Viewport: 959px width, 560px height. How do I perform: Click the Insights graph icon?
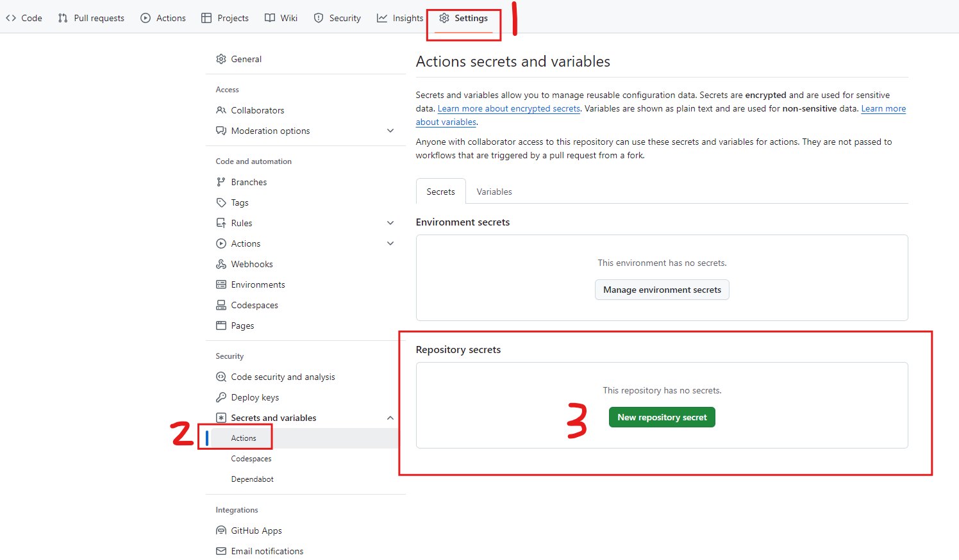pos(382,18)
